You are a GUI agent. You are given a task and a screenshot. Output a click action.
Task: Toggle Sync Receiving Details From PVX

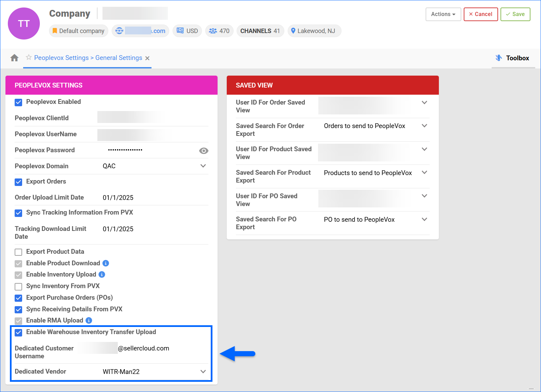pyautogui.click(x=18, y=310)
